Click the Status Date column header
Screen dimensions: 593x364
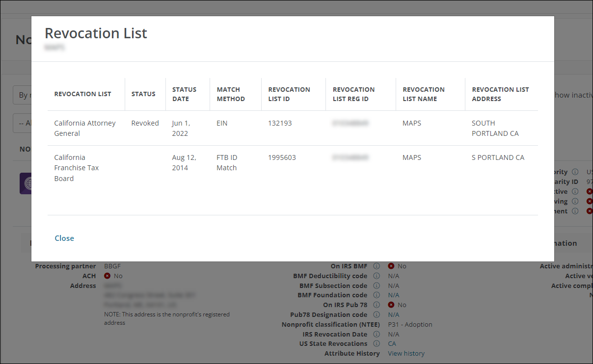point(184,94)
